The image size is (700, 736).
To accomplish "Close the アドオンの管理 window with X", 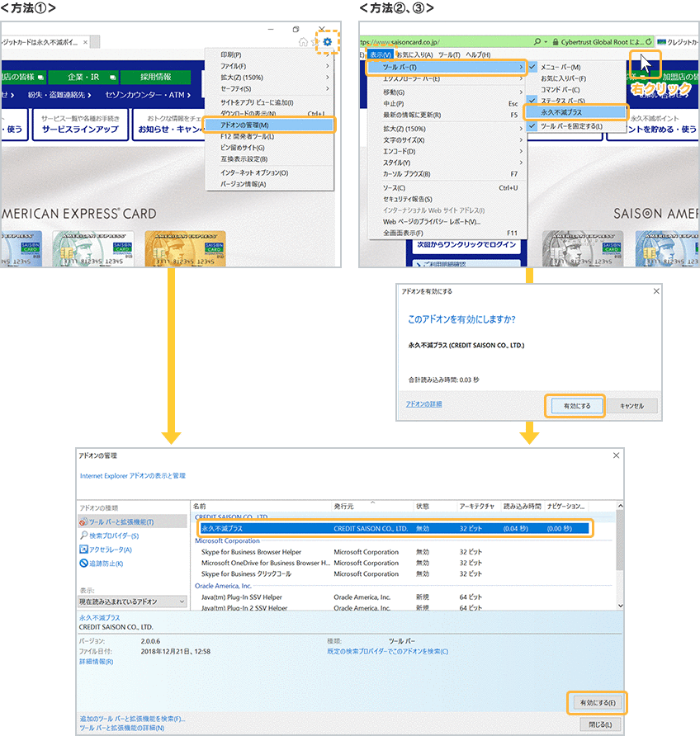I will 616,455.
